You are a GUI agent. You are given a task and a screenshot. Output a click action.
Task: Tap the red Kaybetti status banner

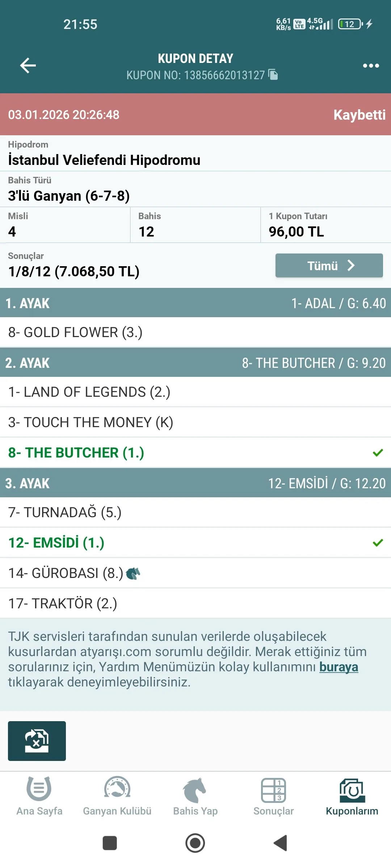[x=195, y=115]
